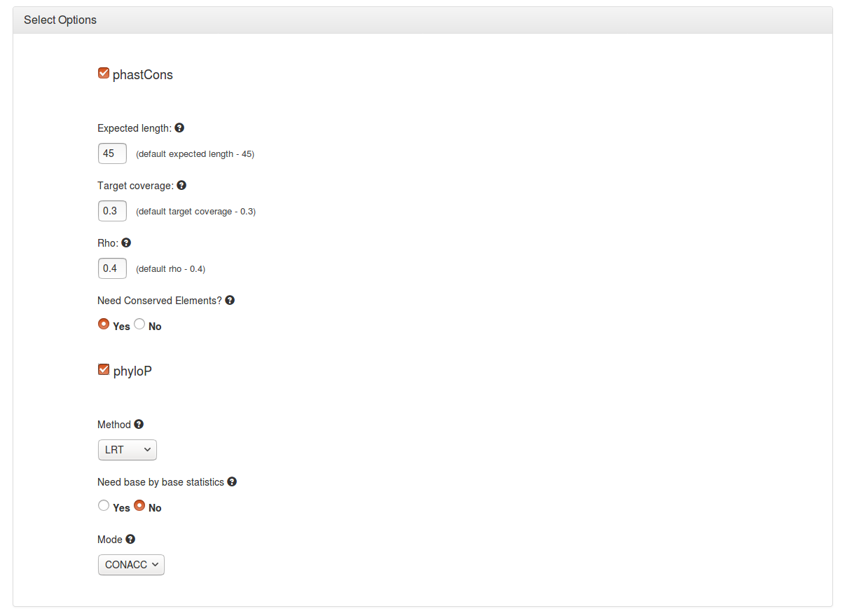Click help icon next to Expected length
847x616 pixels.
pos(179,128)
